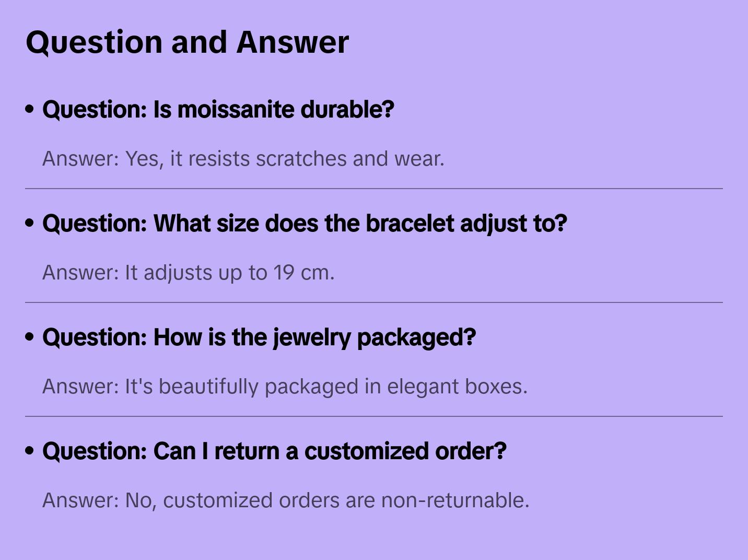Select the "How is the jewelry packaged?" question
748x560 pixels.
tap(259, 337)
